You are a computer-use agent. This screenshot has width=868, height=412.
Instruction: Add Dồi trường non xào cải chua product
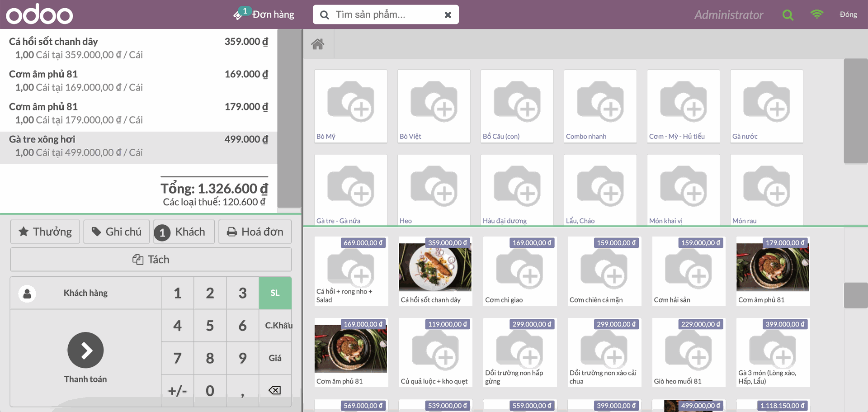pyautogui.click(x=604, y=352)
